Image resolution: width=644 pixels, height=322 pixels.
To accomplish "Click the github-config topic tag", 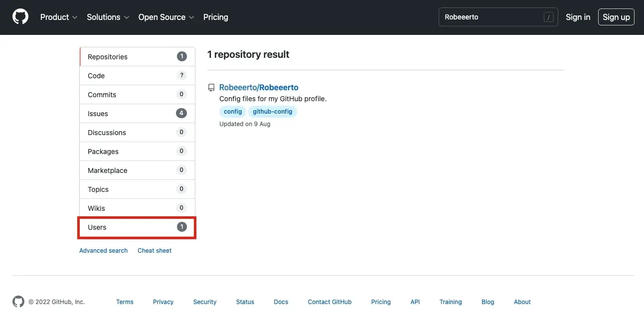I will click(272, 112).
